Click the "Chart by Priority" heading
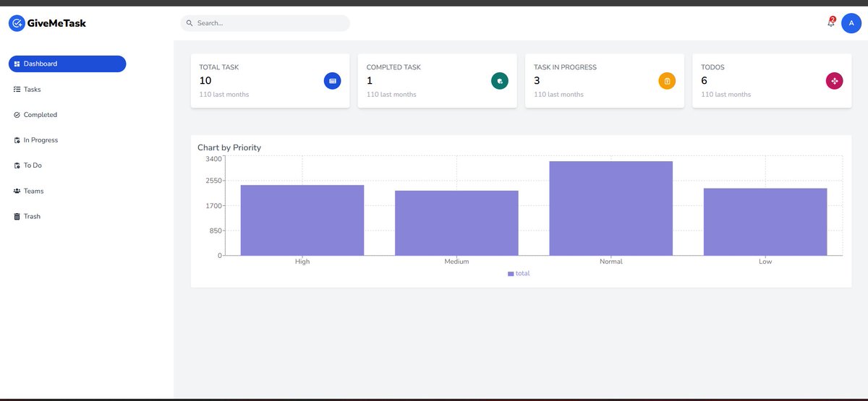Image resolution: width=868 pixels, height=401 pixels. tap(229, 147)
